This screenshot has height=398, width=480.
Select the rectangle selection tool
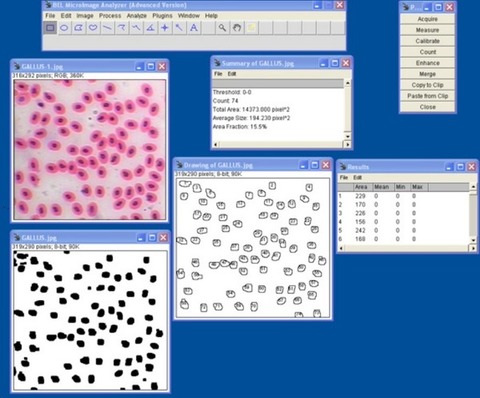50,28
